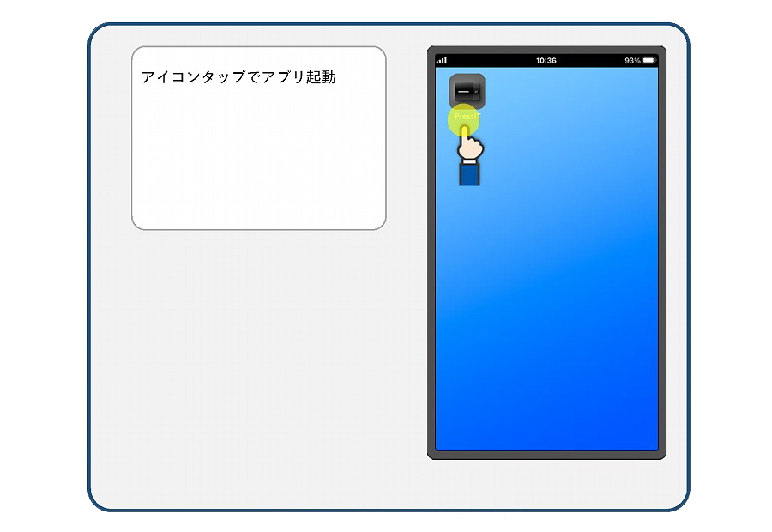Screen dimensions: 772x532
Task: Tap the PressIT app icon
Action: (x=467, y=90)
